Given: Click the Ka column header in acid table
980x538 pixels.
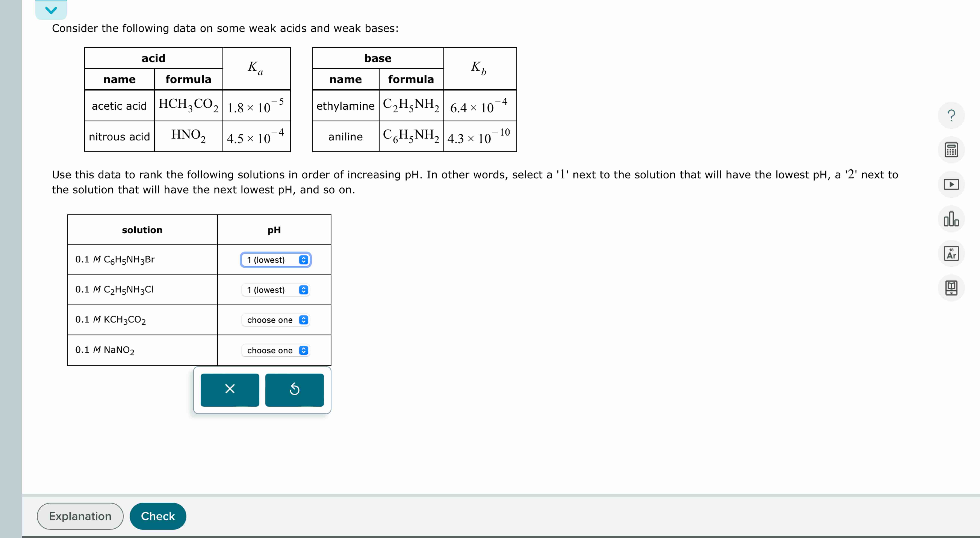Looking at the screenshot, I should pos(256,68).
